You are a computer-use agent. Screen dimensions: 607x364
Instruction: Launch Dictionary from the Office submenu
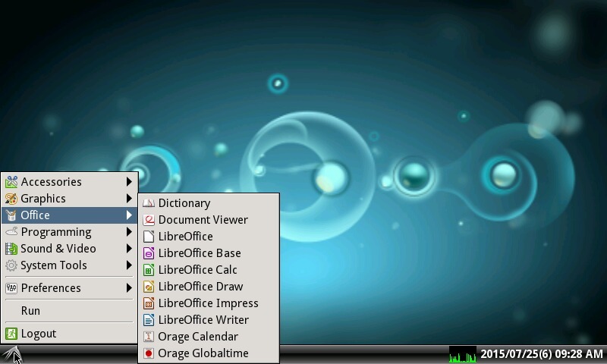coord(209,203)
